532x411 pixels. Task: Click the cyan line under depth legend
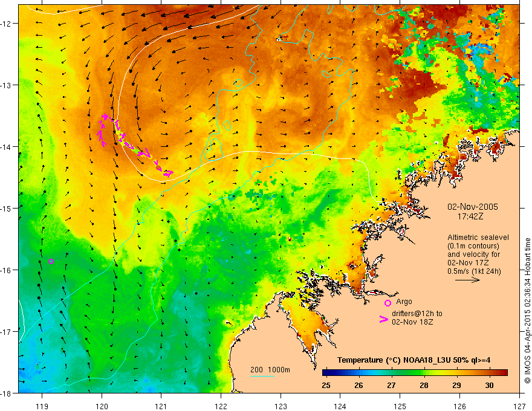tap(262, 376)
